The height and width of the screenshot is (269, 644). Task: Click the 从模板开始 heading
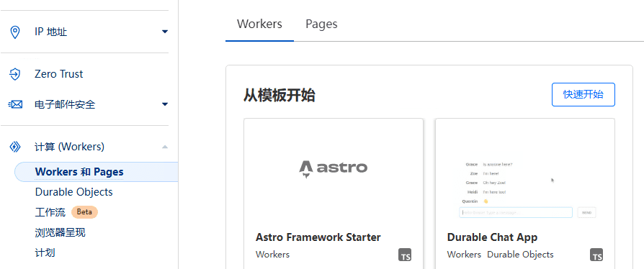pyautogui.click(x=279, y=96)
